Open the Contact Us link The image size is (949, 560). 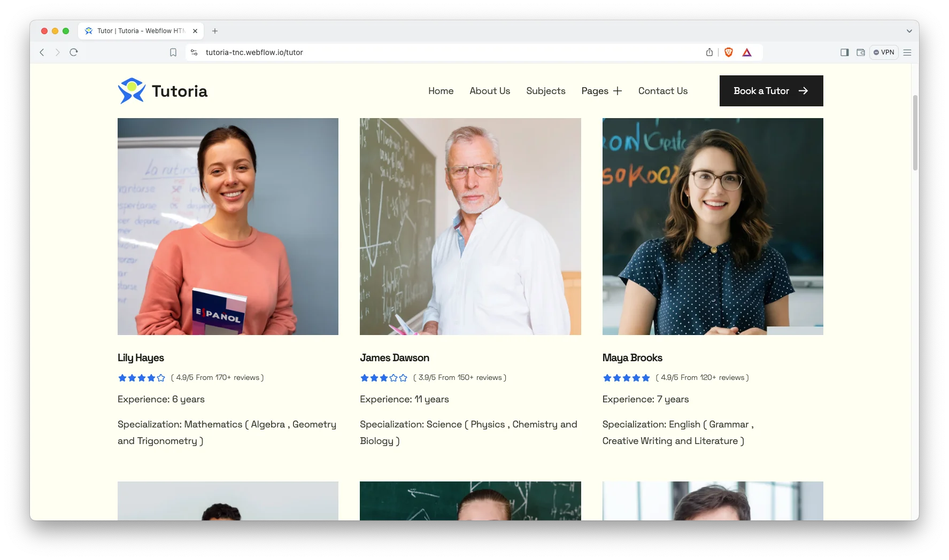pos(662,91)
